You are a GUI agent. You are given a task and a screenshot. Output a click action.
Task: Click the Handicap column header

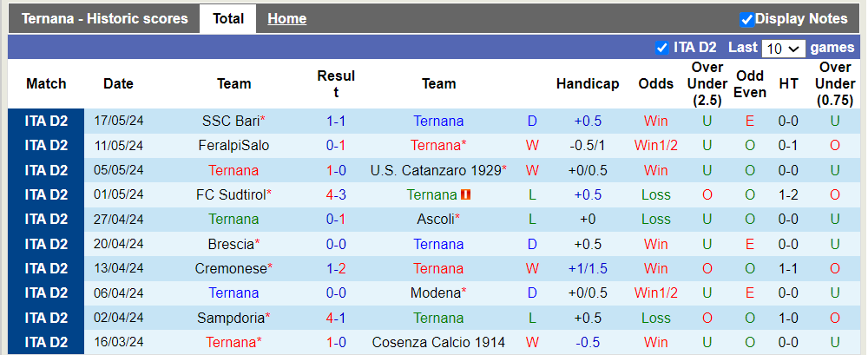[x=588, y=84]
